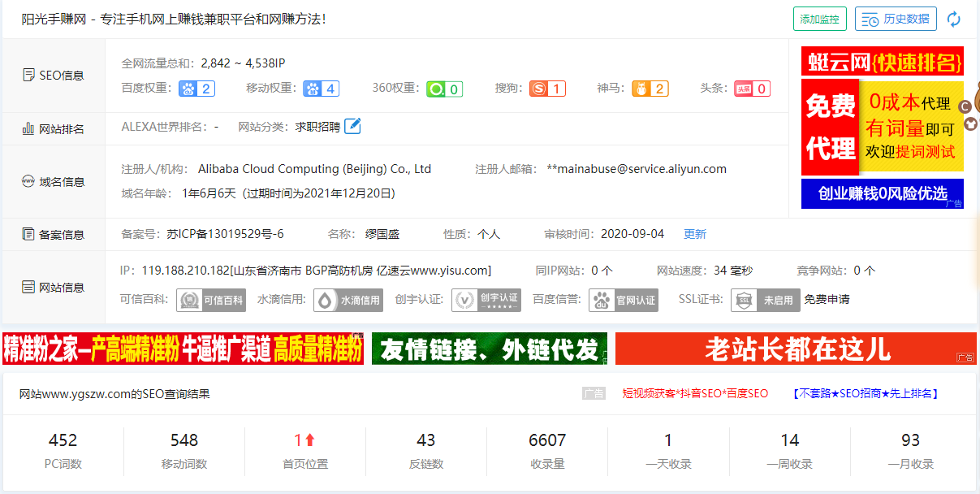Screen dimensions: 980x494
Task: Click the SEO信息 section icon
Action: [x=28, y=75]
